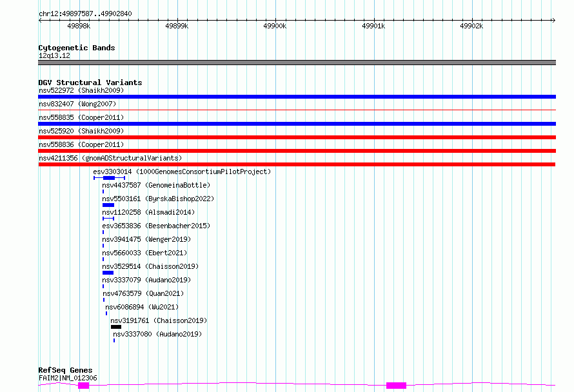The image size is (574, 392).
Task: Click the 49900k ruler label
Action: tap(275, 26)
